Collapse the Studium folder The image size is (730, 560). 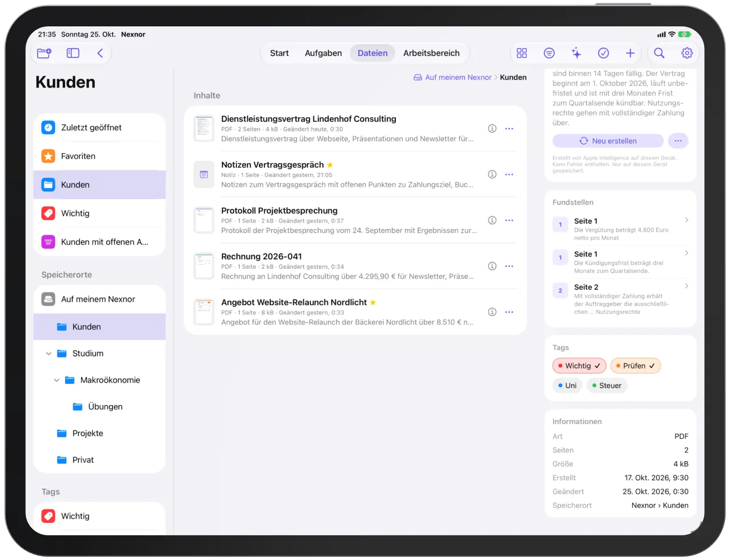(x=49, y=354)
